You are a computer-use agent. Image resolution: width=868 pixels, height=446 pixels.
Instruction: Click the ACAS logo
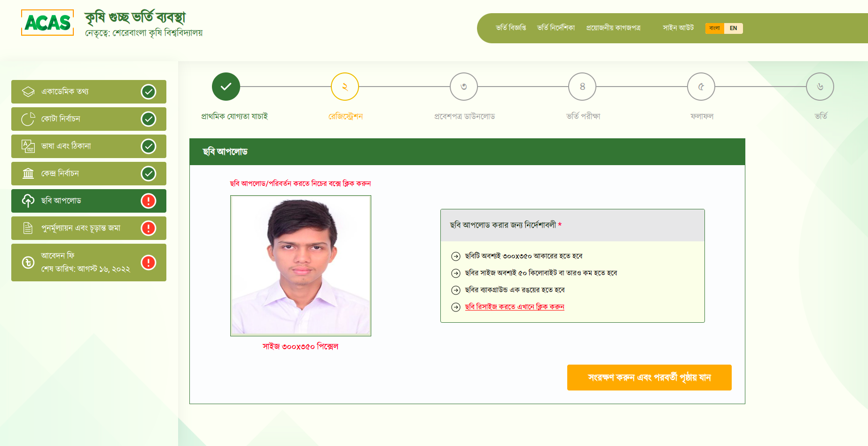tap(47, 23)
